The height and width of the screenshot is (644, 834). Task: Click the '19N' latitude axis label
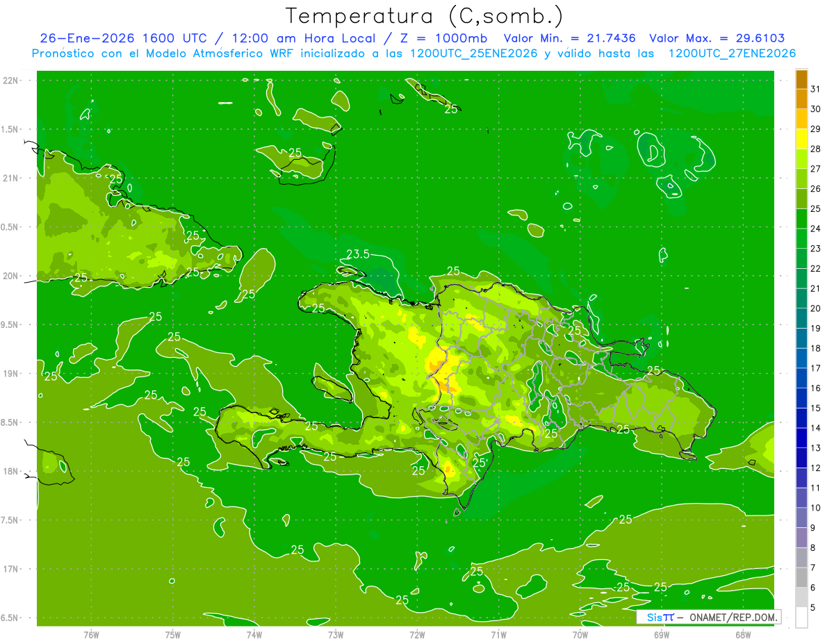click(10, 374)
